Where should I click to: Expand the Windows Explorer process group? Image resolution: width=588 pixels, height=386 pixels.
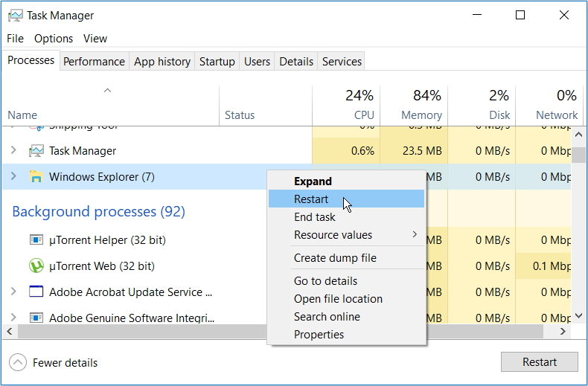click(13, 177)
